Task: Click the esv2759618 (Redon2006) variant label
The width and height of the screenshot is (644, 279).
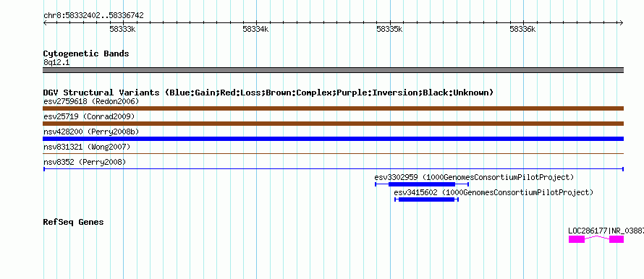Action: pyautogui.click(x=91, y=101)
